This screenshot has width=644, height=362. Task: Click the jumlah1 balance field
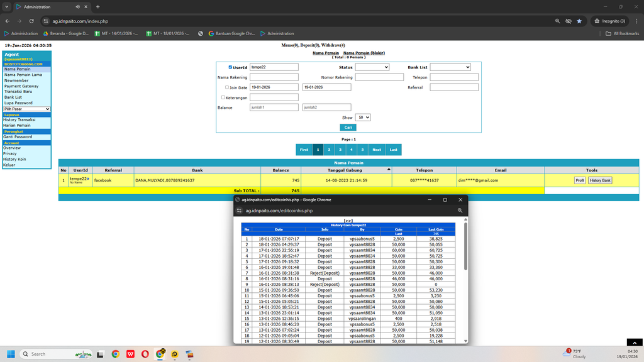tap(274, 107)
